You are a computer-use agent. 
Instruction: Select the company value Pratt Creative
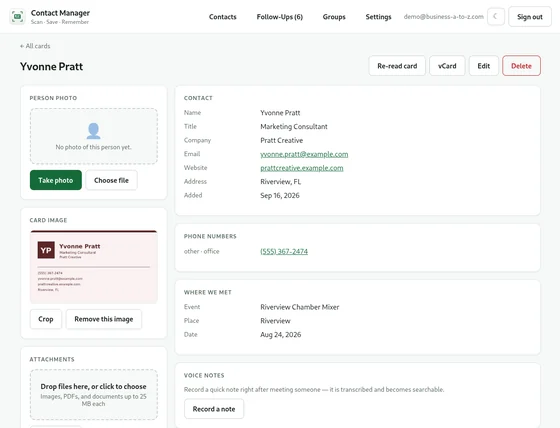coord(281,140)
